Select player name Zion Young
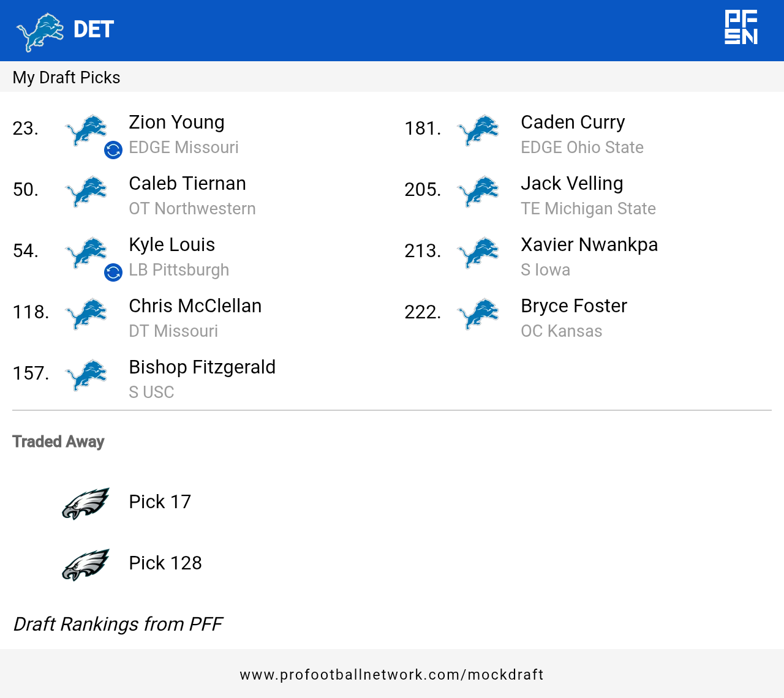The width and height of the screenshot is (784, 698). click(x=176, y=122)
